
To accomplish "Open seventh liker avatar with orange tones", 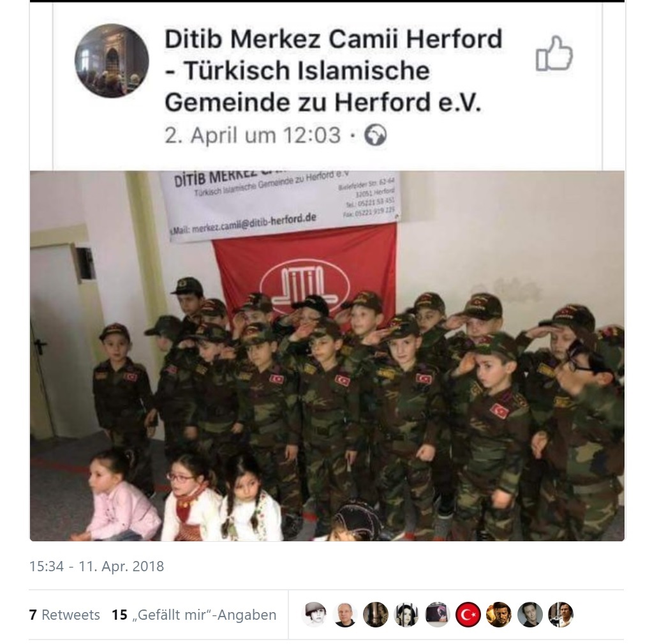I will 499,615.
